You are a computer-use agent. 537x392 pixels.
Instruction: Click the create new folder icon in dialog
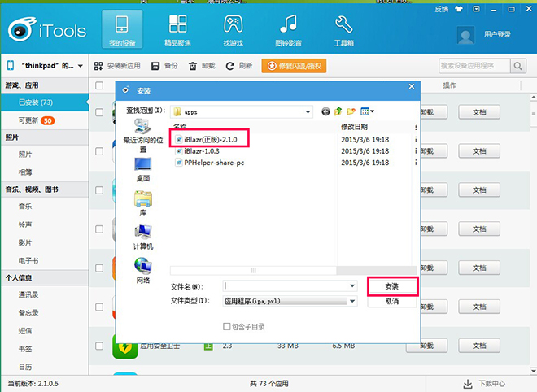coord(351,111)
